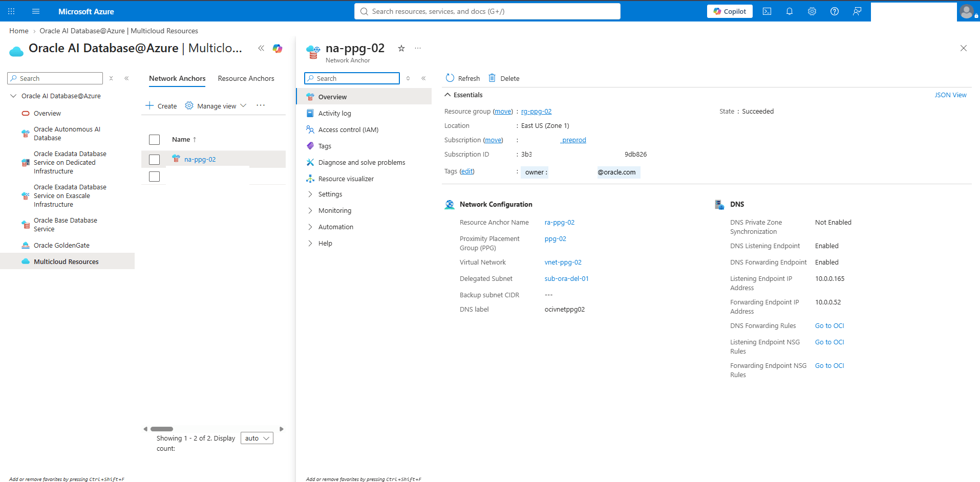Click the Copilot icon near Multicloud title
The height and width of the screenshot is (482, 980).
[278, 49]
